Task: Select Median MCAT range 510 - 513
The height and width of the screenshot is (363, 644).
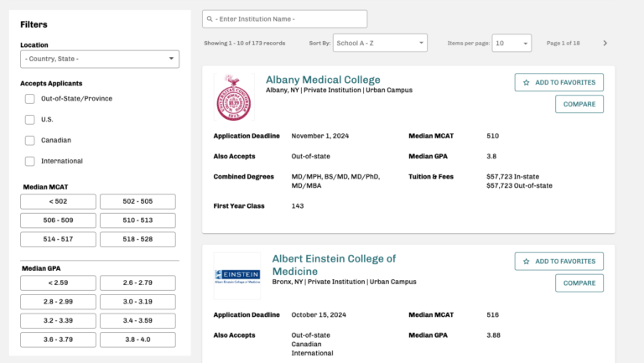Action: point(138,220)
